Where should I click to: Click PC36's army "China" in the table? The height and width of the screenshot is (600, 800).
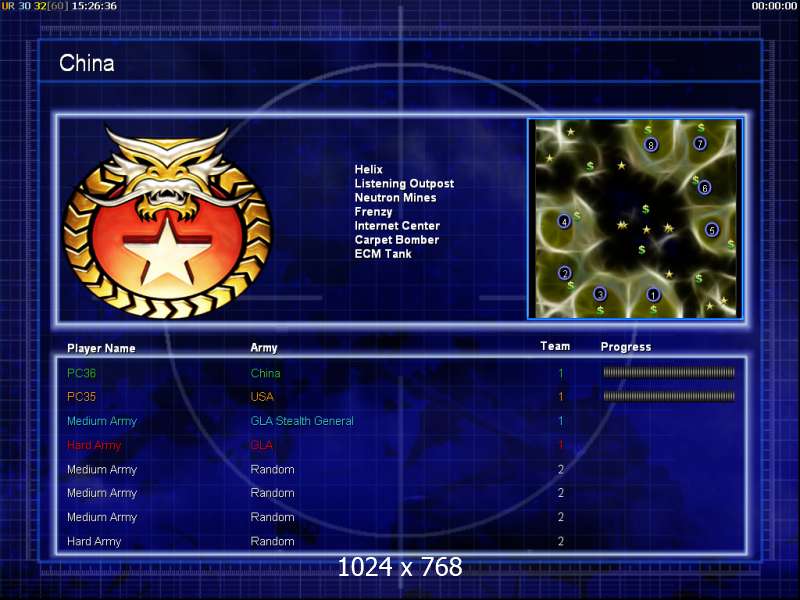[x=265, y=373]
